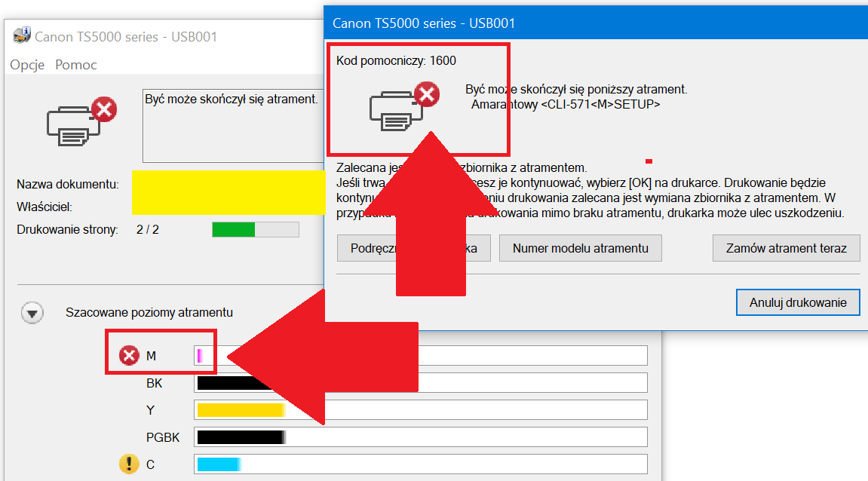The image size is (868, 481).
Task: Click the dialog text Być może skończył się poniższy atrament
Action: [576, 89]
